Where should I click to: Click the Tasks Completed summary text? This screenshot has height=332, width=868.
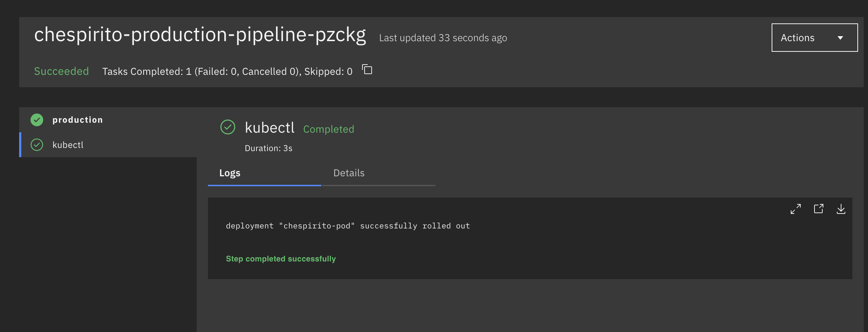[227, 72]
